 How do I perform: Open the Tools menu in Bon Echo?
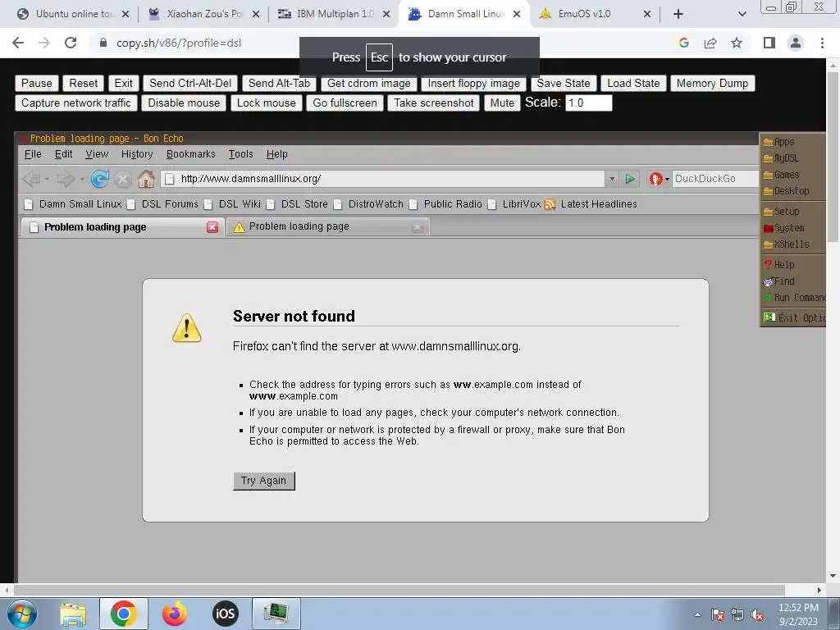(240, 154)
